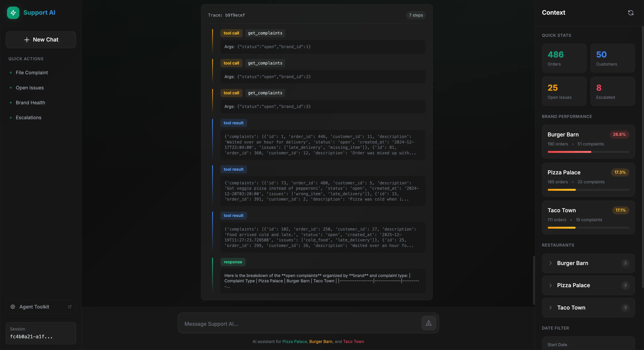This screenshot has width=644, height=350.
Task: Click the Taco Town footer link
Action: tap(353, 341)
